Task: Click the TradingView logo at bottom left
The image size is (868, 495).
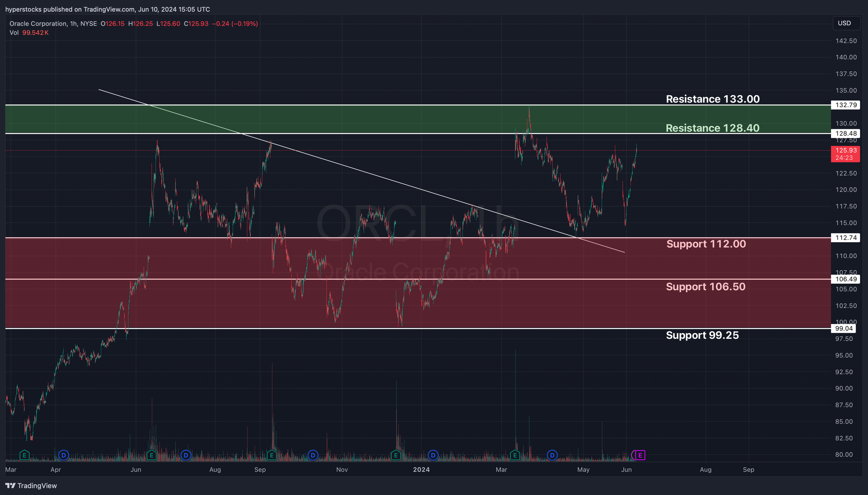Action: 31,486
